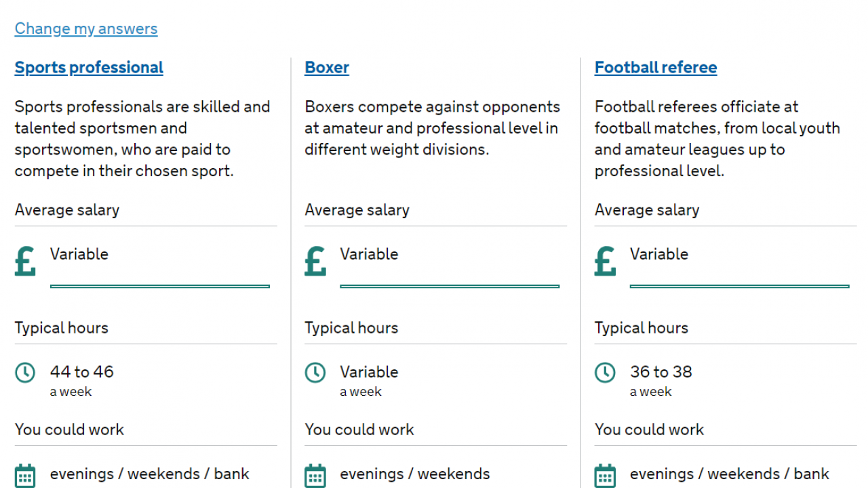Click the Boxer average salary bar
This screenshot has height=488, width=868.
450,286
